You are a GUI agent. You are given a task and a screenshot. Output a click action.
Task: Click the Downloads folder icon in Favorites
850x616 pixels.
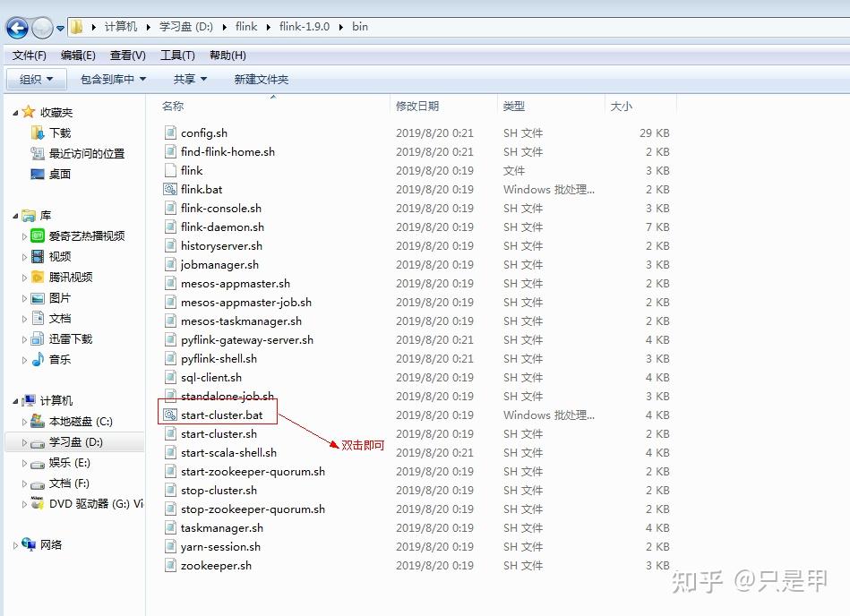point(38,133)
